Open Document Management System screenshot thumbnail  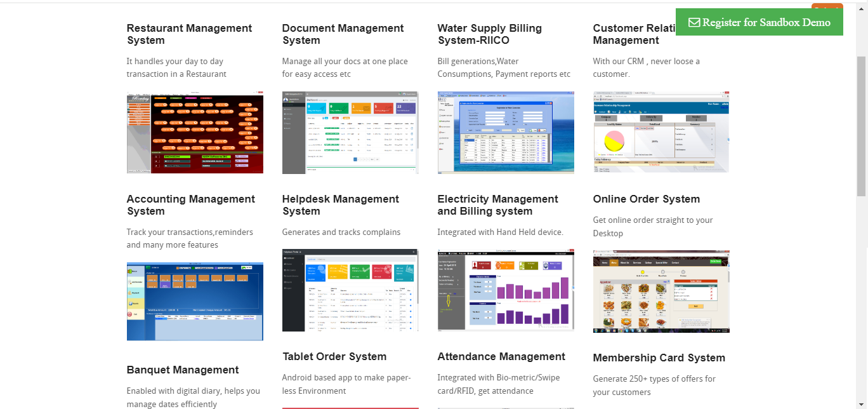coord(350,133)
